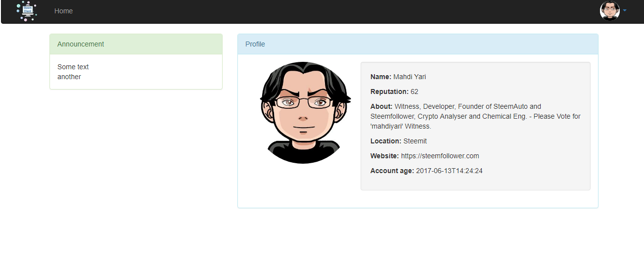Click the 'another' announcement line

point(69,77)
